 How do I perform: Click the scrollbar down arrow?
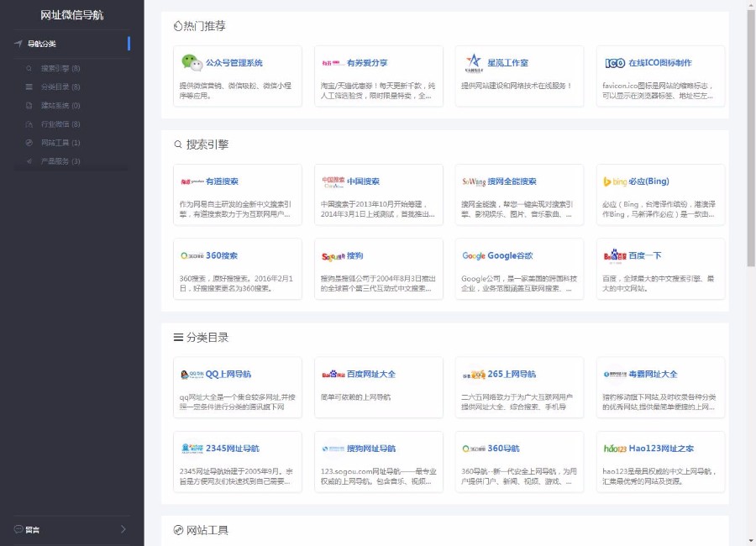coord(751,541)
